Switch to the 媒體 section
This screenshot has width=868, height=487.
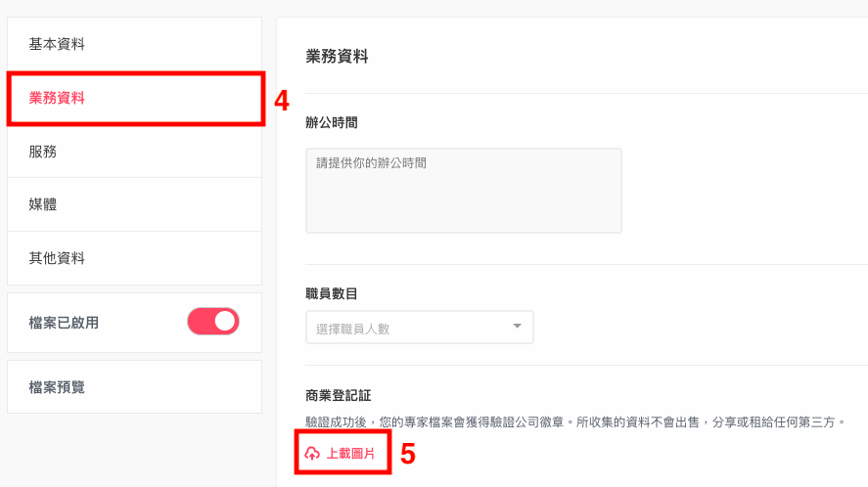134,204
